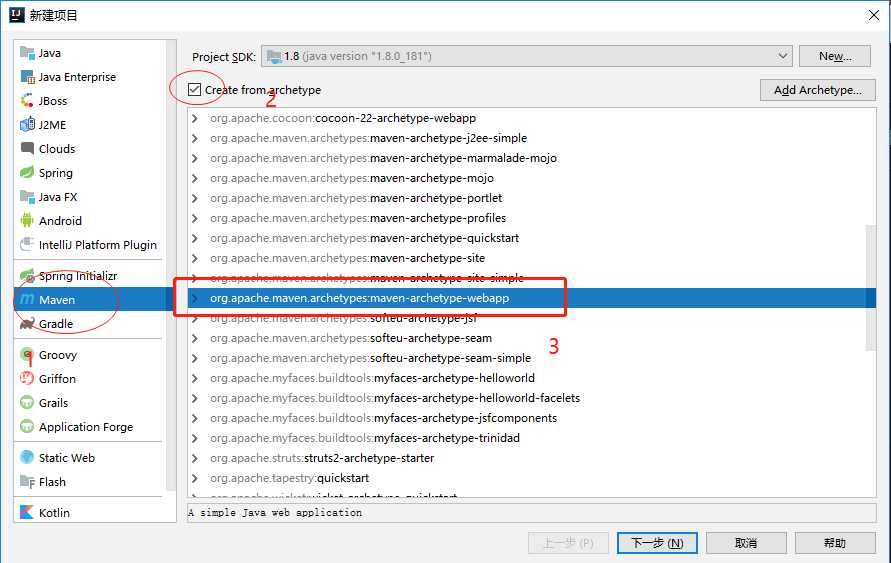The width and height of the screenshot is (891, 563).
Task: Select softeu-archetype-seam-simple row
Action: [532, 358]
